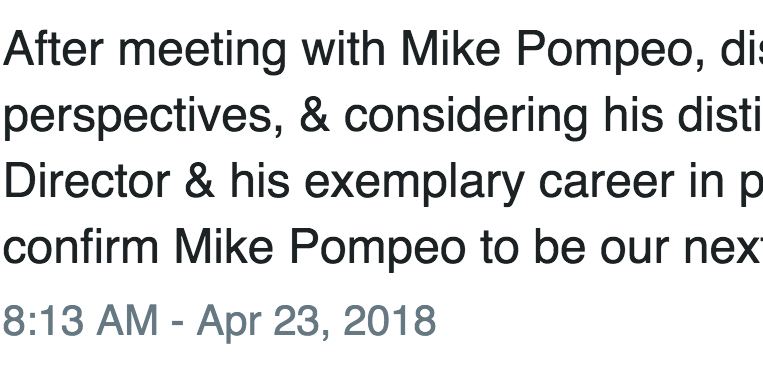Click the "8:13 AM" time text

coord(80,320)
